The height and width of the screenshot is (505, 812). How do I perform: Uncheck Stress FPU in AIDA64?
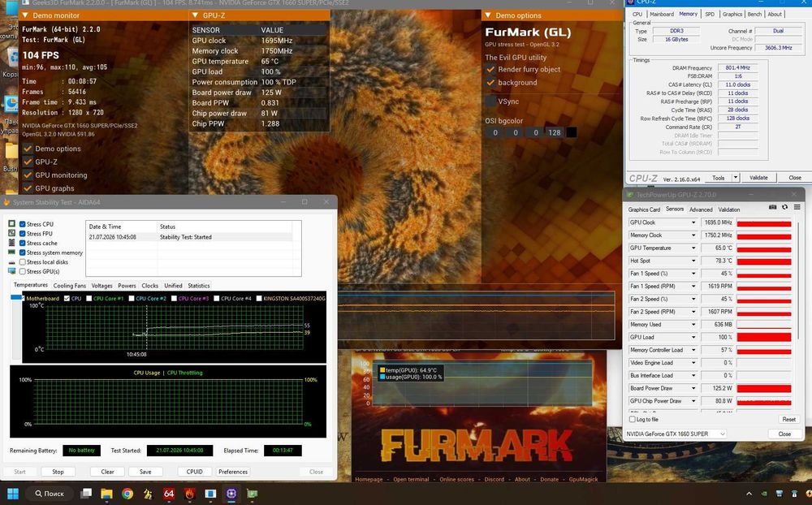coord(22,234)
